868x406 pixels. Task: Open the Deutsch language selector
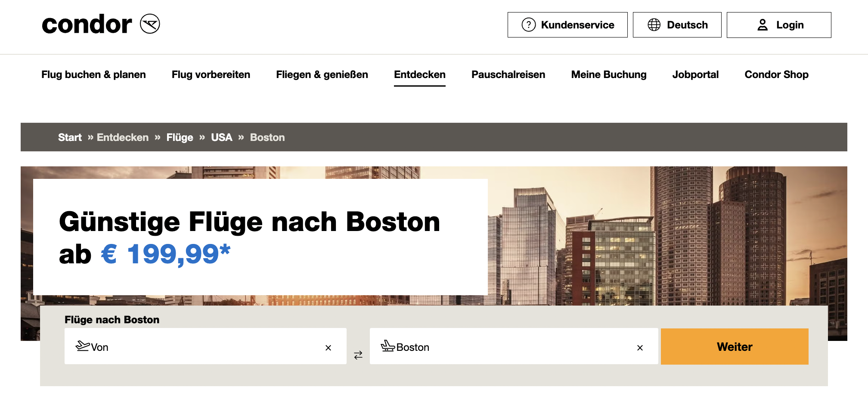click(x=677, y=25)
